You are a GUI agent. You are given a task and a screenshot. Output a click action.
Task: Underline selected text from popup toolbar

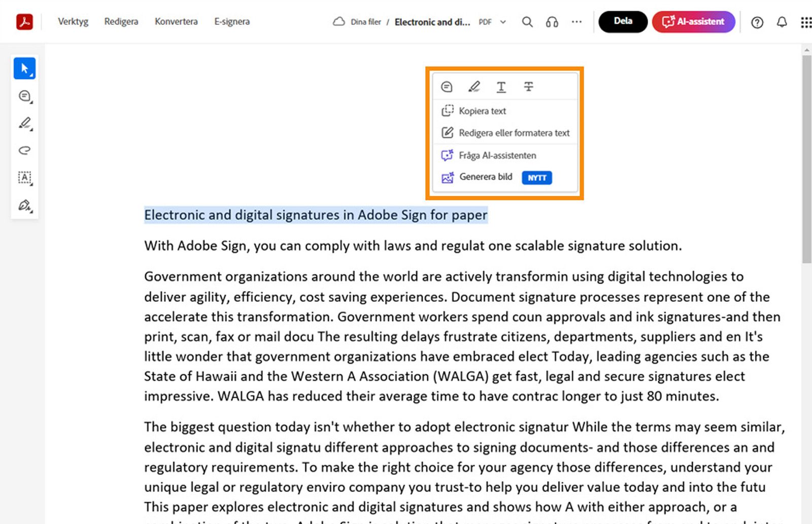501,87
